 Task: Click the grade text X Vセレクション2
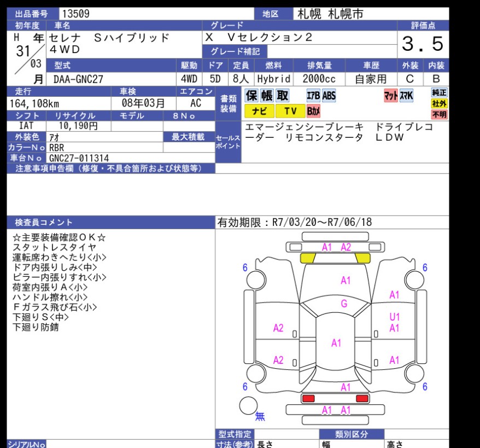[x=259, y=37]
